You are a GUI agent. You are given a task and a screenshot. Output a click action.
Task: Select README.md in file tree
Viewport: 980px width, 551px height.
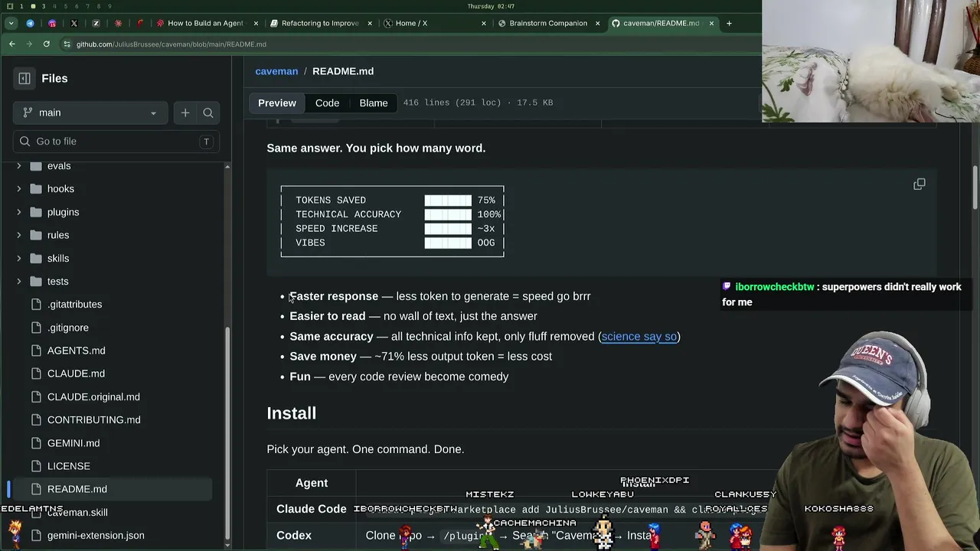pyautogui.click(x=111, y=489)
